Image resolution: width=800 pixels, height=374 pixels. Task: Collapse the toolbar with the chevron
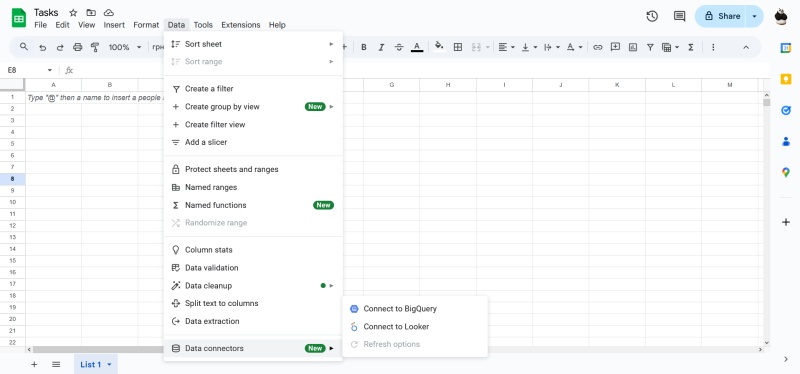745,47
